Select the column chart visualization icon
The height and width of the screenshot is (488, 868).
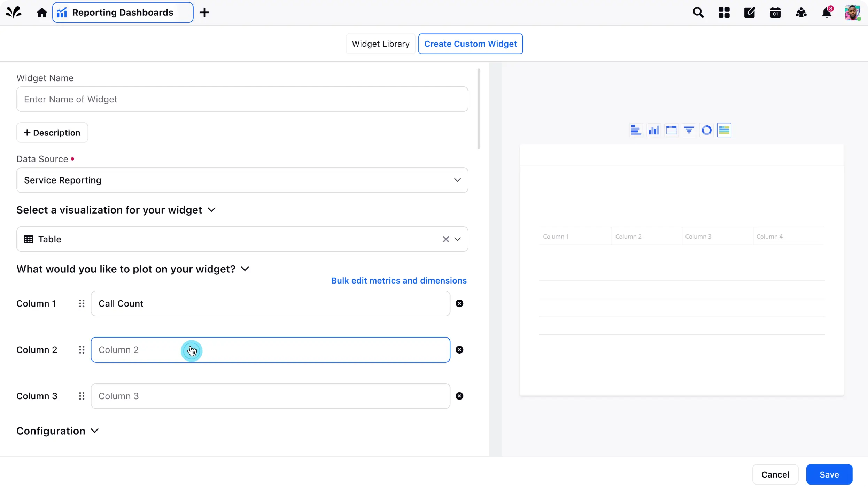pyautogui.click(x=653, y=130)
